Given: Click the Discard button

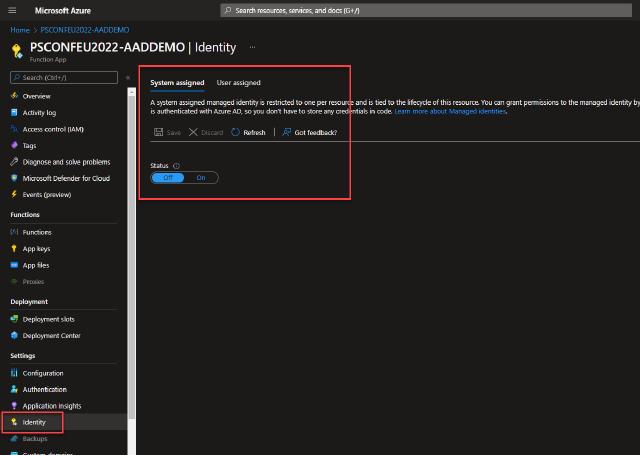Looking at the screenshot, I should pos(206,132).
